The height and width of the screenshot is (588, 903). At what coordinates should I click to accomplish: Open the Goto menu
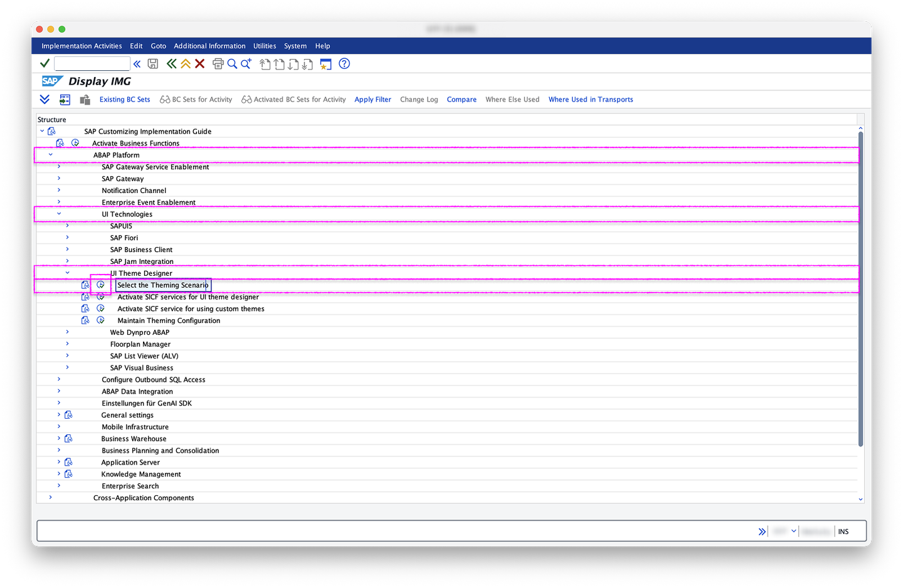(x=159, y=46)
